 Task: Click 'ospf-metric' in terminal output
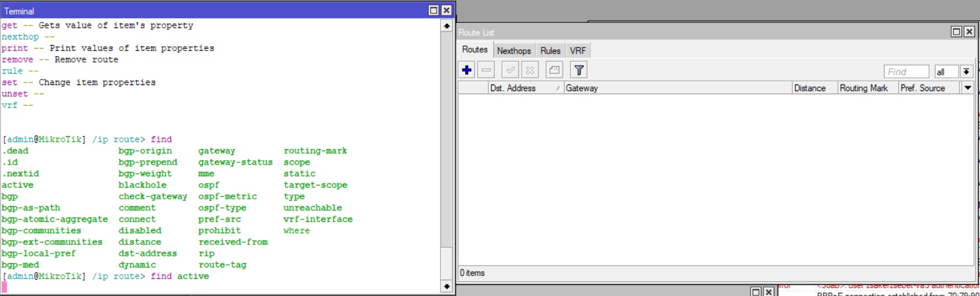227,196
